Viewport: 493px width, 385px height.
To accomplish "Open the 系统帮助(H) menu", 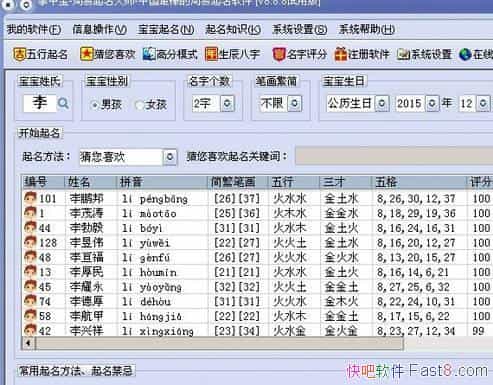I will point(367,29).
